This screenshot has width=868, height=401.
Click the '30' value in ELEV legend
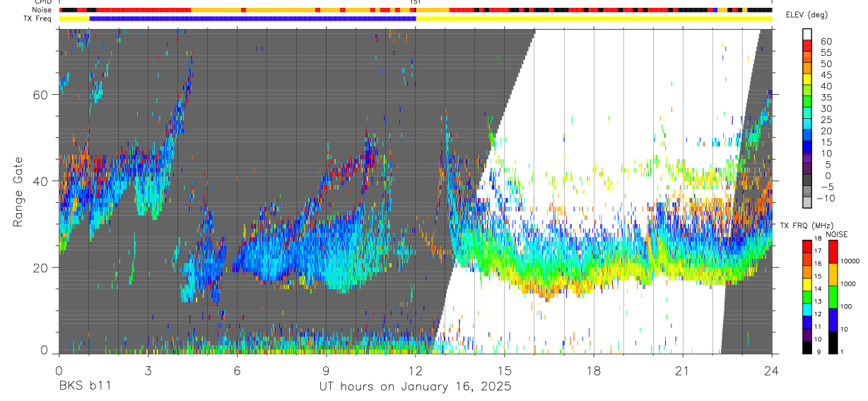click(826, 108)
